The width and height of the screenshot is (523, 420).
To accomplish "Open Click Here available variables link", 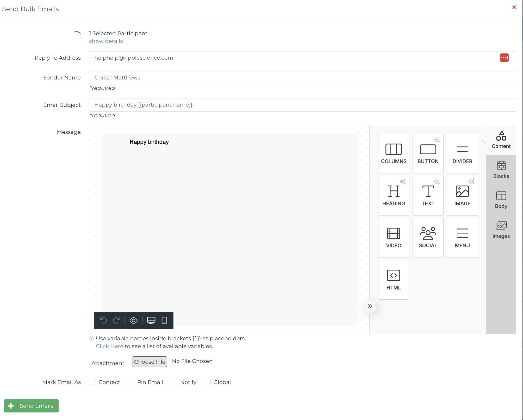I will (x=109, y=346).
